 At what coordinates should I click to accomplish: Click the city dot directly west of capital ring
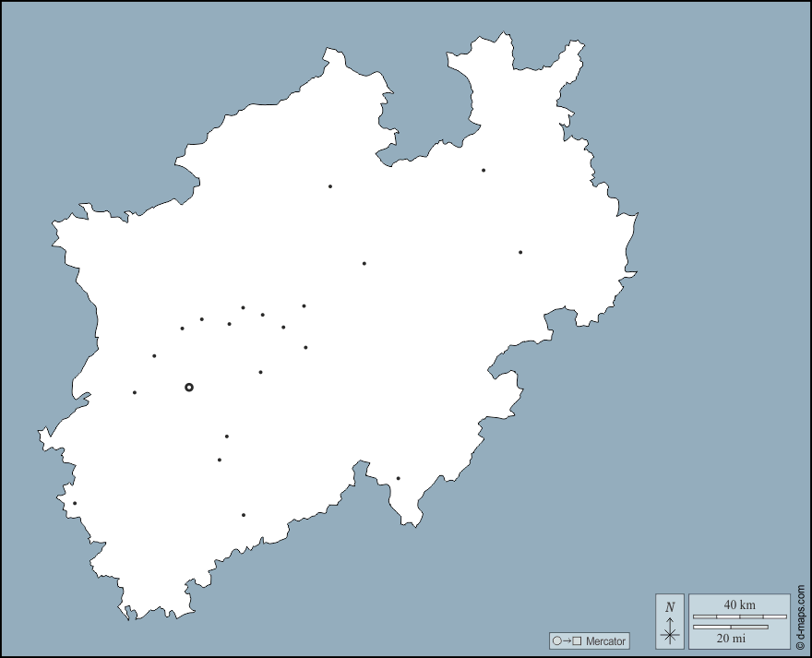pos(135,392)
